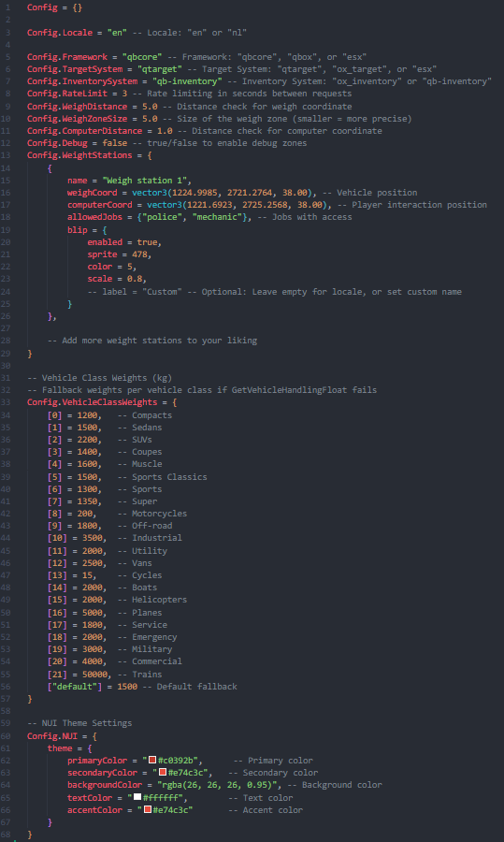
Task: Place cursor on Config.NUI
Action: click(x=51, y=735)
